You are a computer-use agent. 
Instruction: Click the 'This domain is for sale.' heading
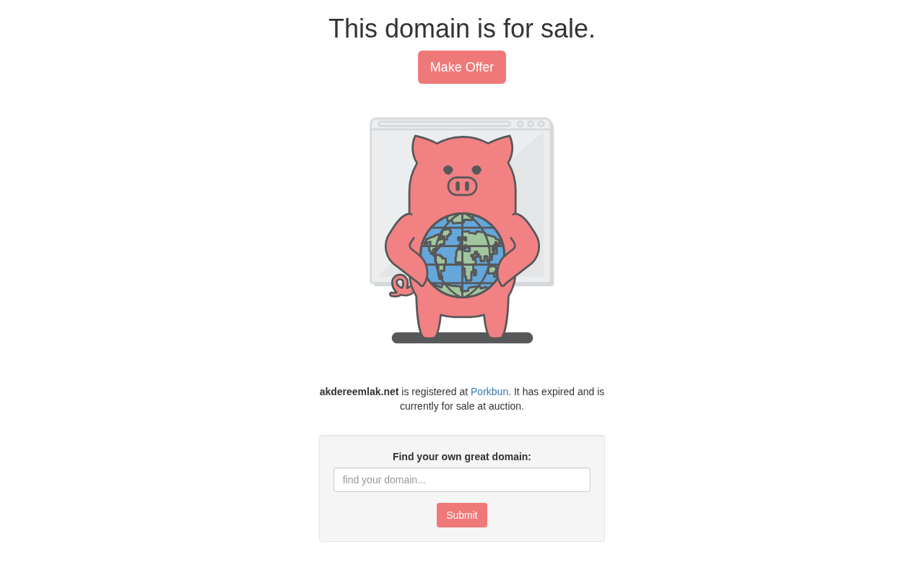click(462, 29)
